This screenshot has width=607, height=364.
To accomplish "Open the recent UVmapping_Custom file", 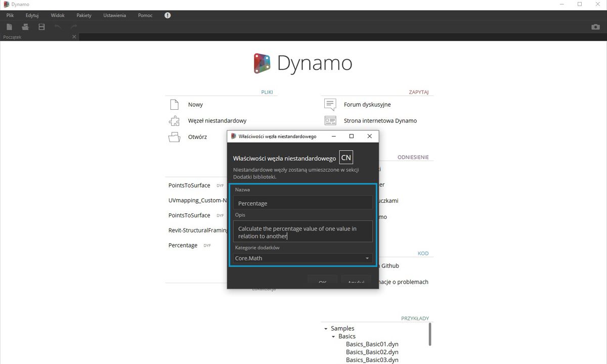I will click(x=198, y=200).
